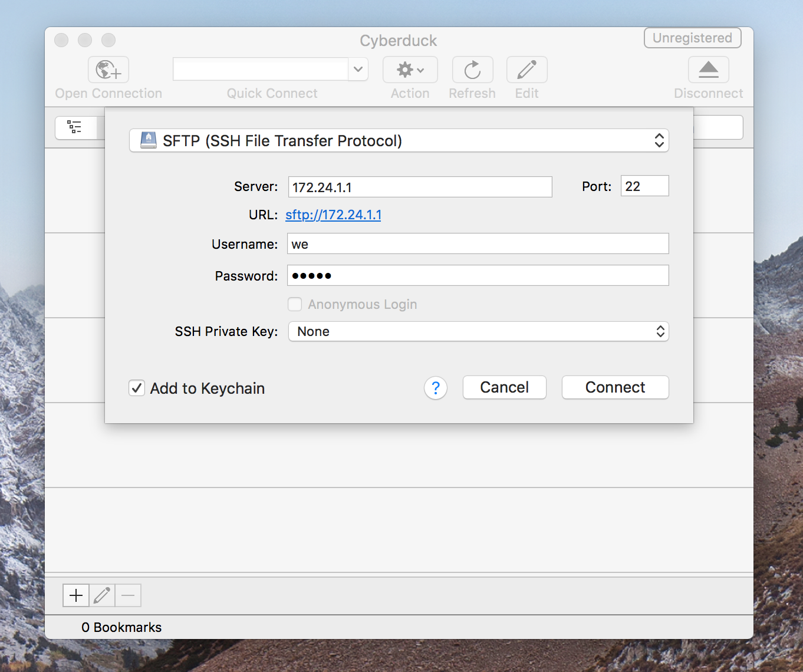The image size is (803, 672).
Task: Click the Unregistered button
Action: (x=692, y=38)
